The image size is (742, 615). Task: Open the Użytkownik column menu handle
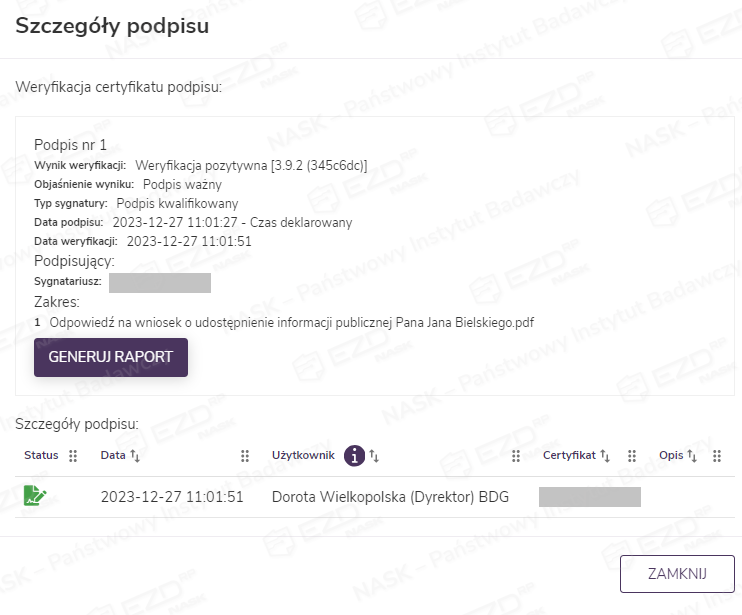coord(516,456)
